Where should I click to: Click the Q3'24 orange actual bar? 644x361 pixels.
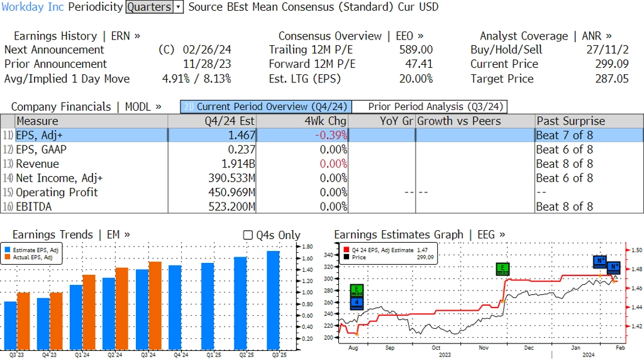click(155, 306)
